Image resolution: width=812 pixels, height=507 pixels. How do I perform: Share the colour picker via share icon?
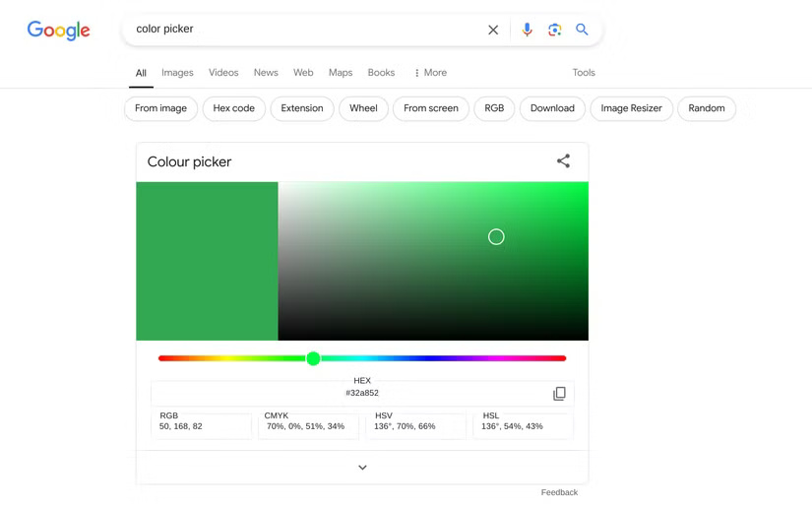(563, 161)
